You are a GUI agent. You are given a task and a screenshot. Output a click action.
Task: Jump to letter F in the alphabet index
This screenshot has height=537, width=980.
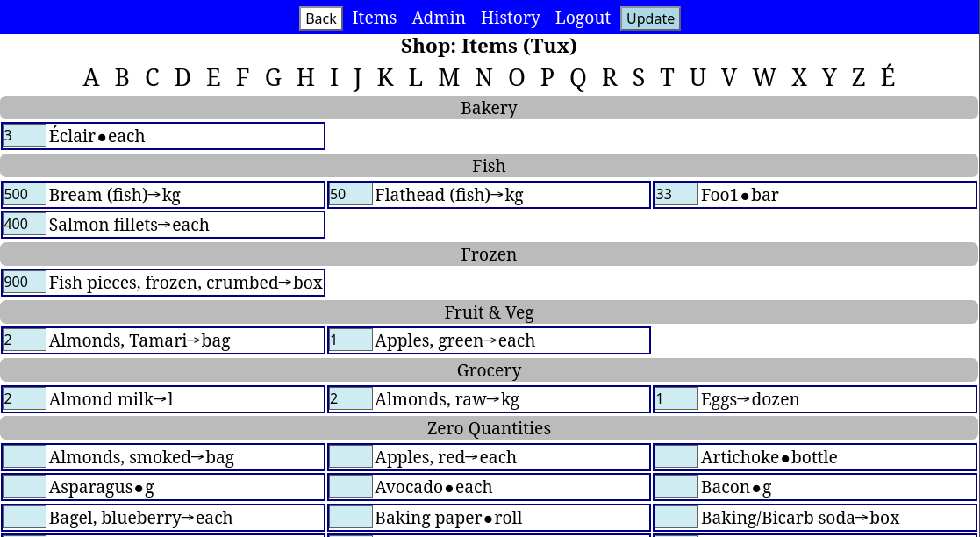point(242,78)
